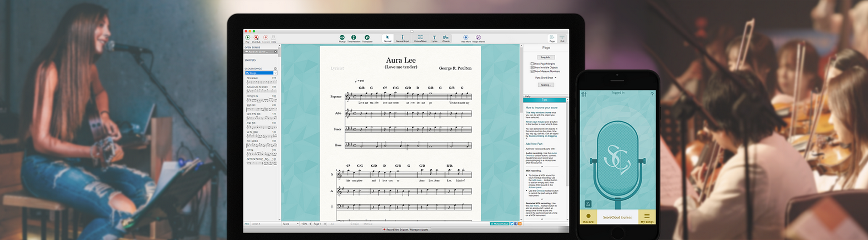Switch to Manual Input mode
The image size is (868, 240).
click(x=403, y=38)
